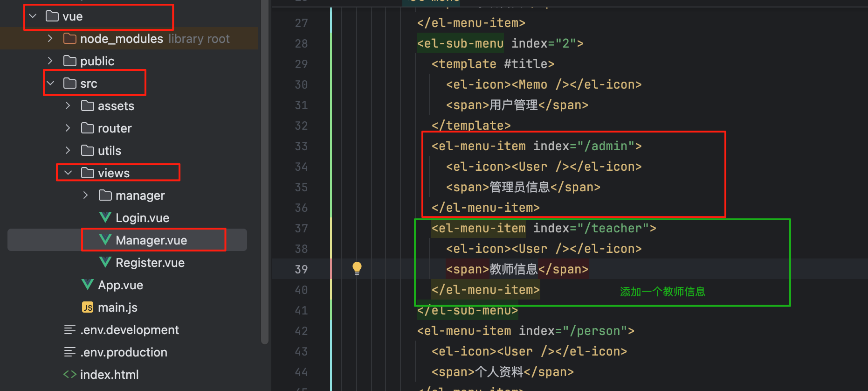
Task: Click line number 33 in the gutter
Action: [x=301, y=147]
